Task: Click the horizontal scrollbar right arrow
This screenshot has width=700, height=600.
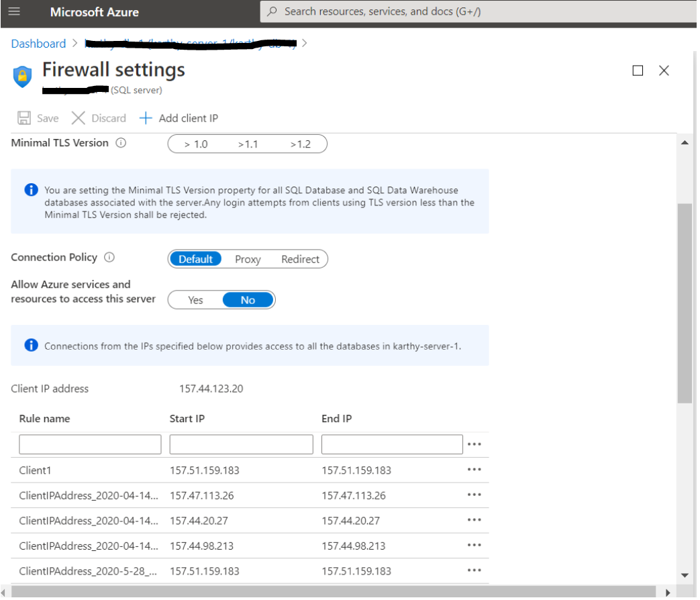Action: (668, 593)
